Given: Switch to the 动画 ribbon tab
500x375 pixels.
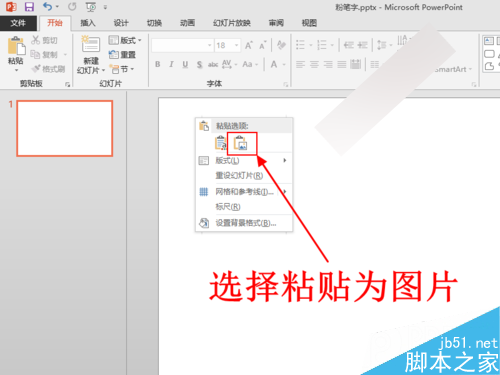Looking at the screenshot, I should [x=187, y=23].
